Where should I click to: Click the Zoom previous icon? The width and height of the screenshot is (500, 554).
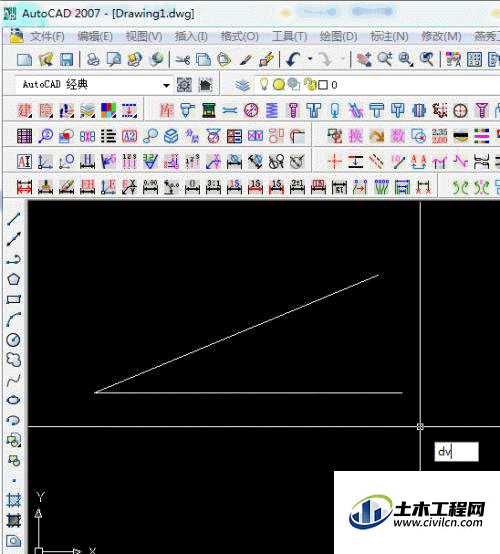pyautogui.click(x=427, y=59)
